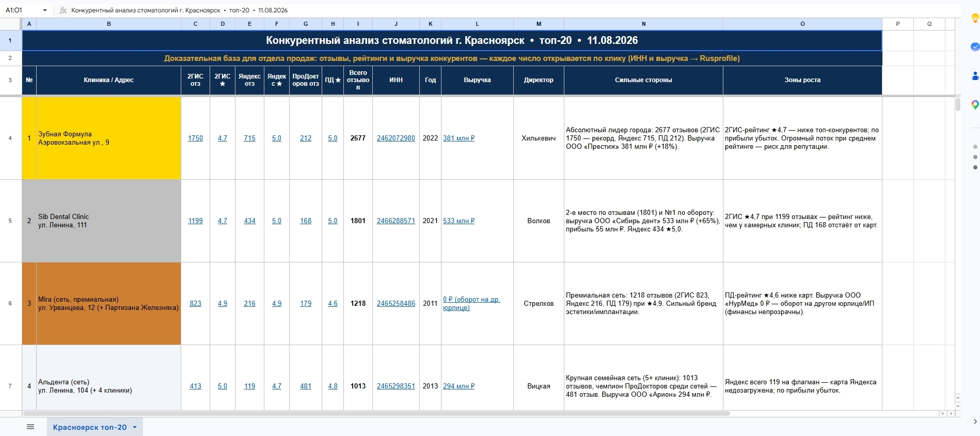This screenshot has height=436, width=980.
Task: Open ИНН link 2465258486
Action: click(x=396, y=303)
